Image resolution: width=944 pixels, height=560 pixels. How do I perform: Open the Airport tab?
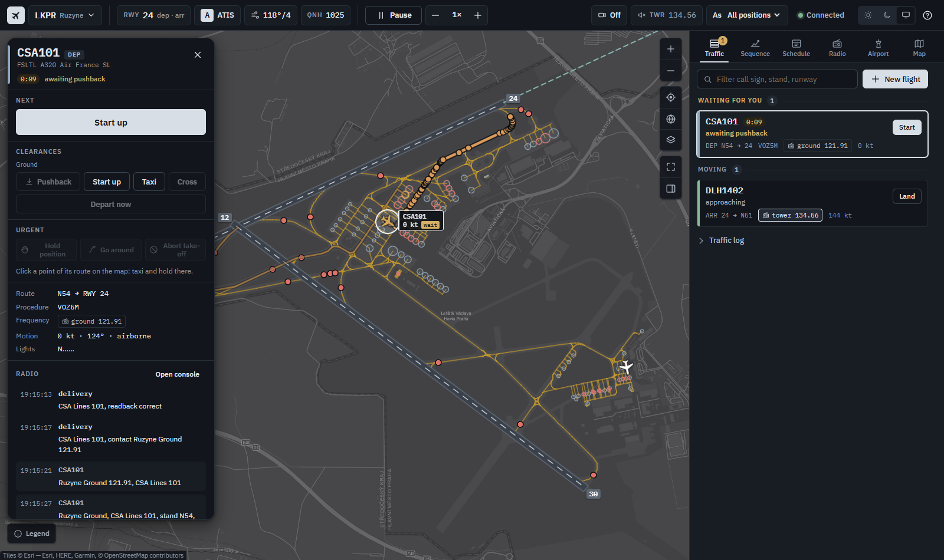878,48
